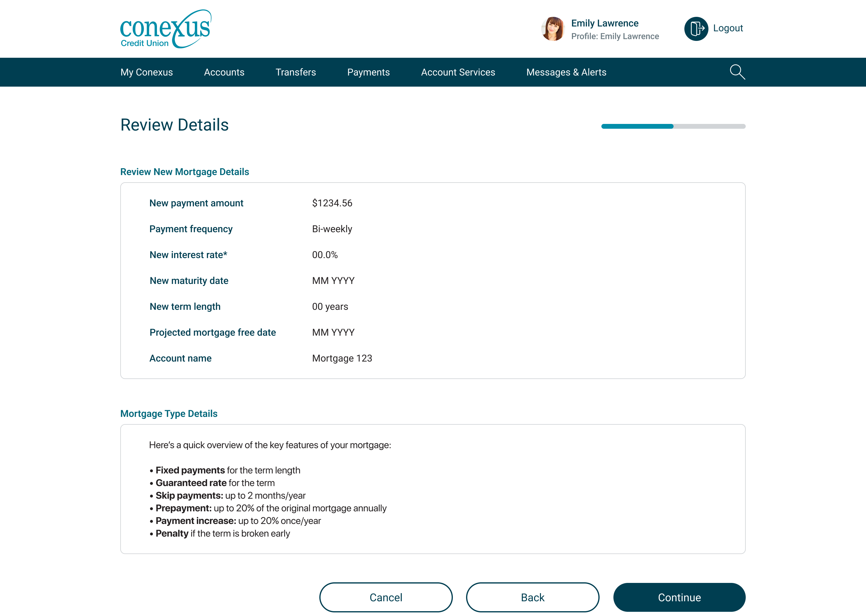Click the step progress bar

(673, 126)
